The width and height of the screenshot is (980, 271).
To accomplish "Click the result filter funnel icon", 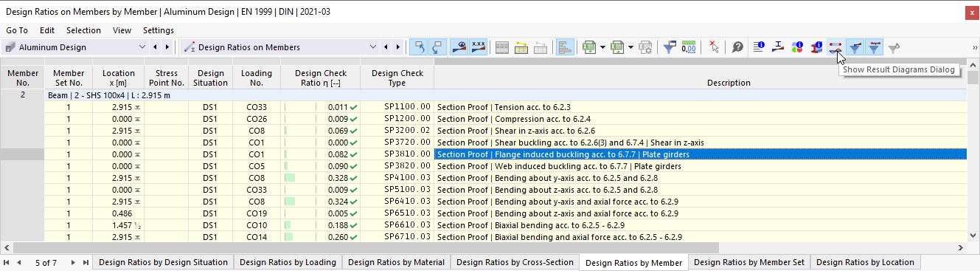I will (x=670, y=47).
